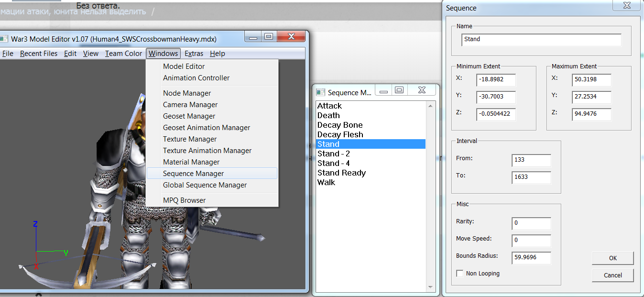The height and width of the screenshot is (297, 644).
Task: Minimize the War3 Model Editor window
Action: coord(253,37)
